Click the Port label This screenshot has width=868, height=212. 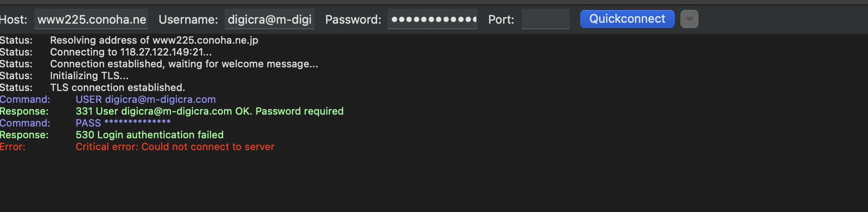501,20
